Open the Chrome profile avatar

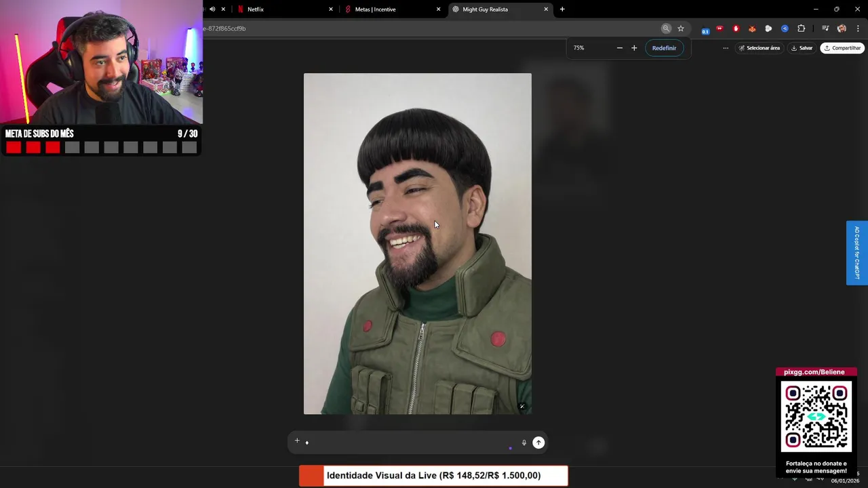tap(842, 28)
